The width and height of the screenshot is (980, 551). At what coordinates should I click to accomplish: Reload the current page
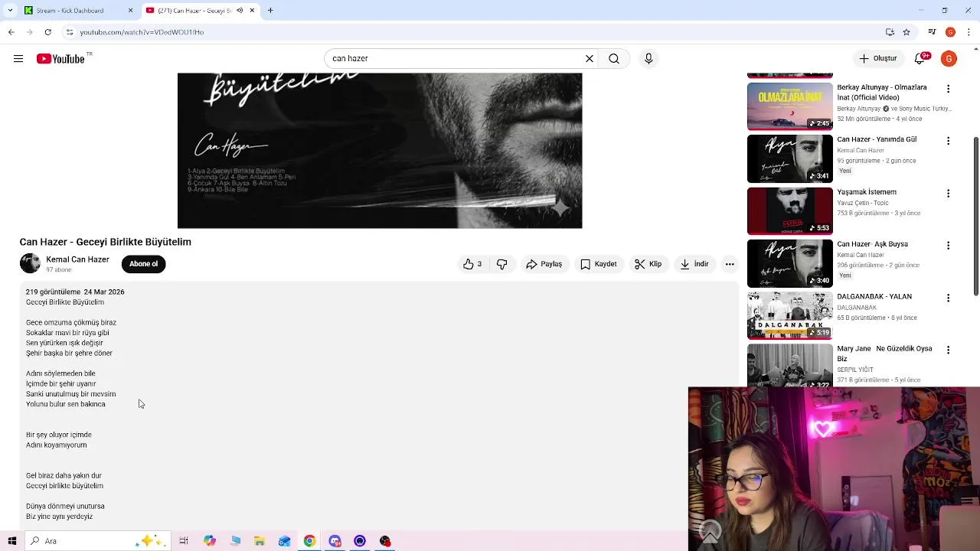click(x=47, y=32)
